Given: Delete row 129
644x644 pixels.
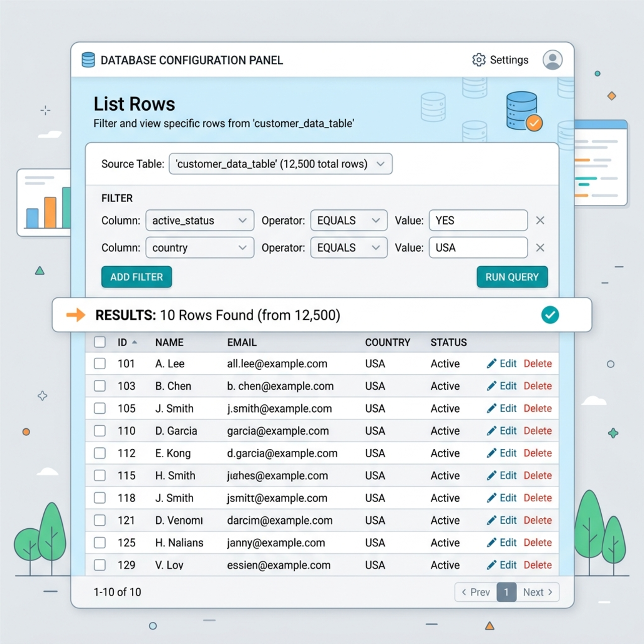Looking at the screenshot, I should point(538,565).
